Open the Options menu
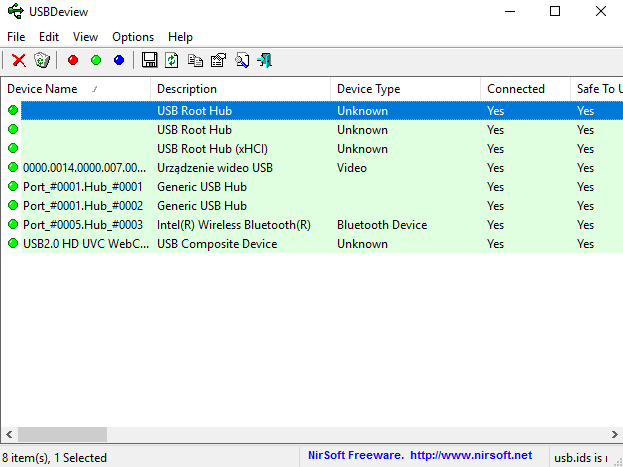The width and height of the screenshot is (623, 467). click(133, 37)
